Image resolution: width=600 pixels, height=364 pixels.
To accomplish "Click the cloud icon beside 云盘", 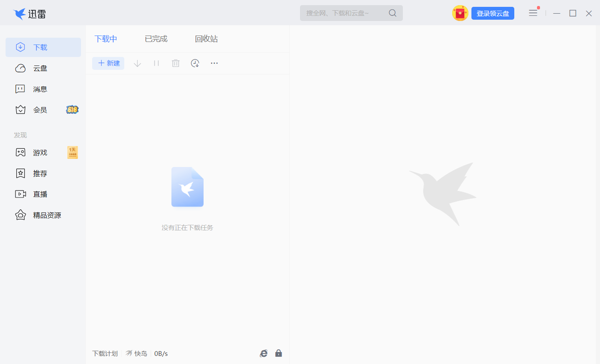I will click(x=20, y=68).
